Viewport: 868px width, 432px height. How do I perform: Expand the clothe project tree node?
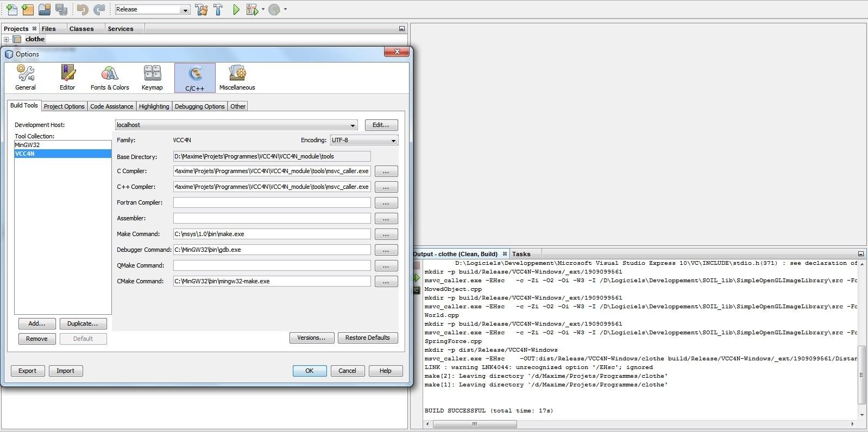coord(6,39)
